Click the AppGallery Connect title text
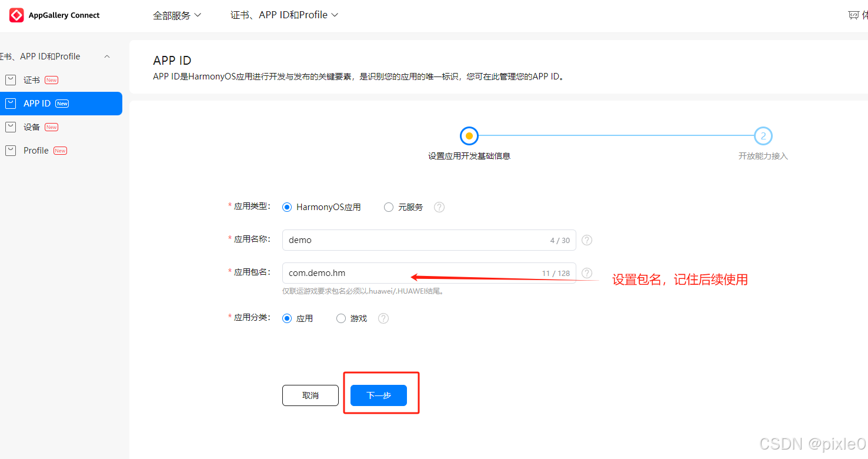This screenshot has width=868, height=459. tap(64, 15)
